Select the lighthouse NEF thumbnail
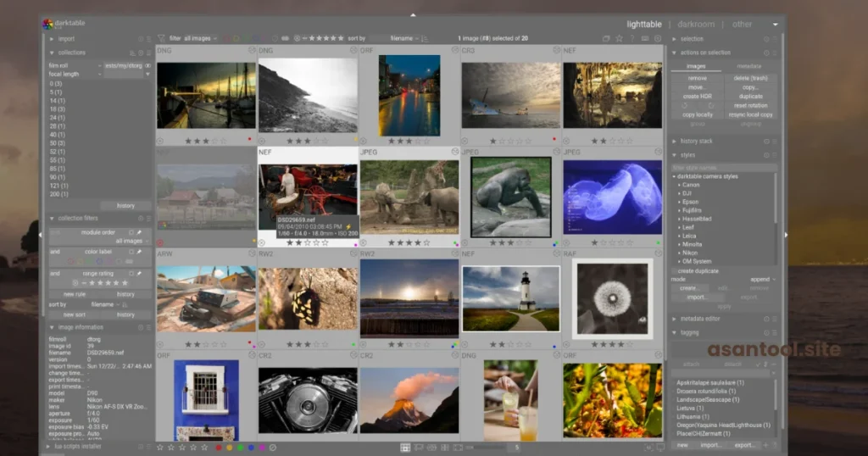Image resolution: width=868 pixels, height=456 pixels. point(511,299)
